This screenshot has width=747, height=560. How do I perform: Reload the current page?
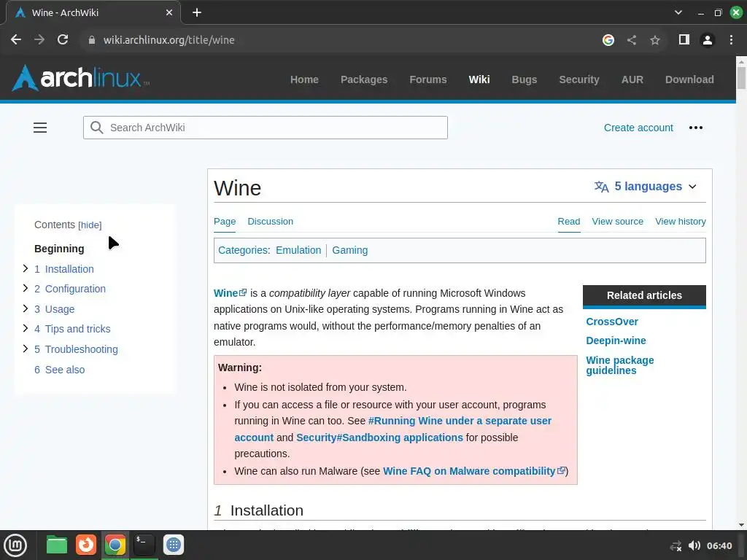(63, 40)
